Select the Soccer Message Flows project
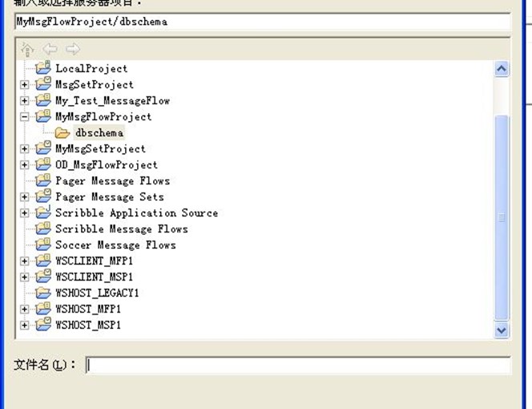 click(x=115, y=245)
